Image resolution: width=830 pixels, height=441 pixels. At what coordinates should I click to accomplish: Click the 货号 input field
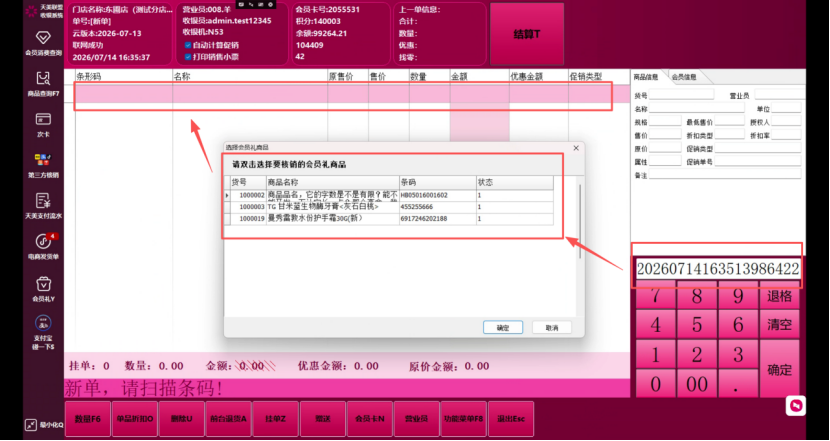(x=681, y=95)
